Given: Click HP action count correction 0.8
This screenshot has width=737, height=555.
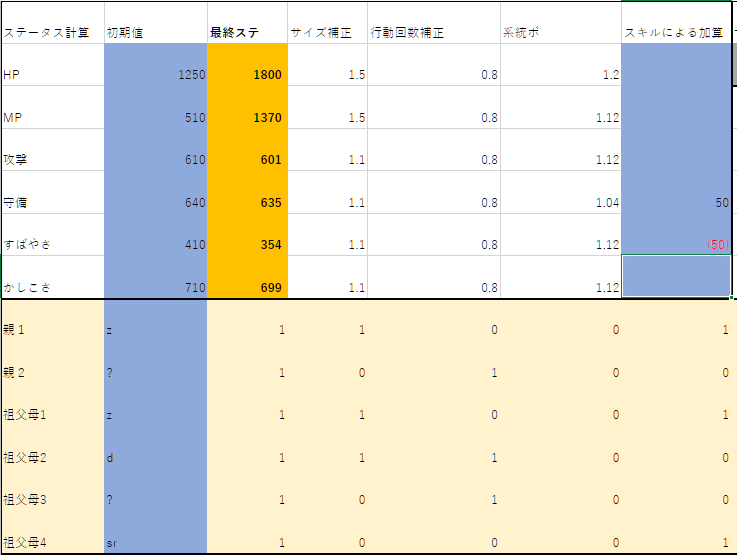Looking at the screenshot, I should 434,65.
